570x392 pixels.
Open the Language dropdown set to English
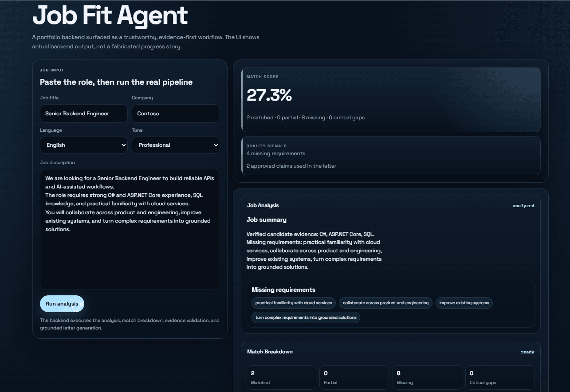click(x=84, y=145)
